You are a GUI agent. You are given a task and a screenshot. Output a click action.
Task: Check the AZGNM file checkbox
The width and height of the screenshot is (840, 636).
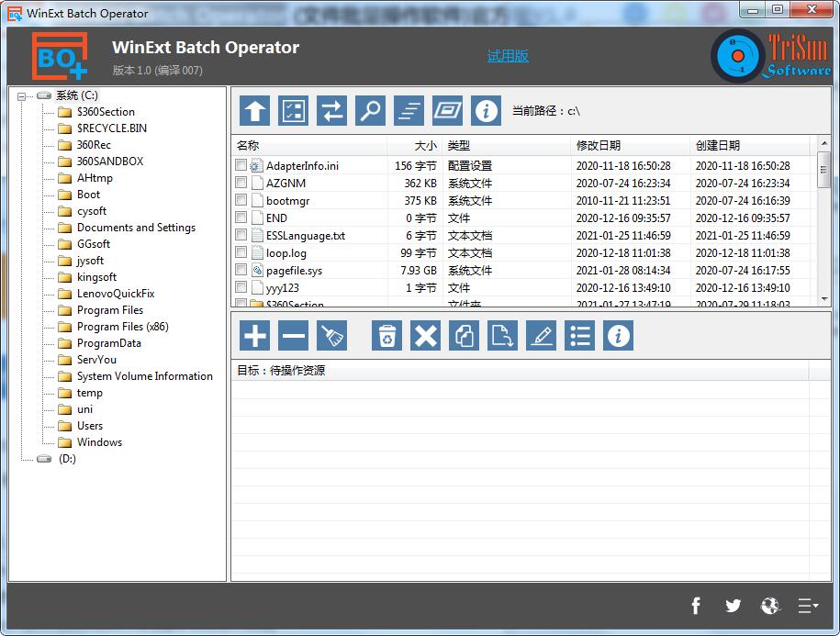(x=241, y=183)
